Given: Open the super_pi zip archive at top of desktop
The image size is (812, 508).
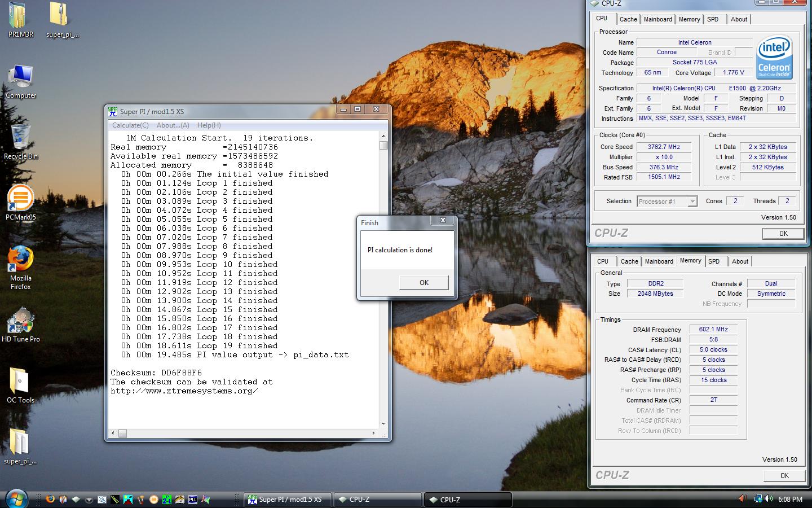Looking at the screenshot, I should (62, 20).
